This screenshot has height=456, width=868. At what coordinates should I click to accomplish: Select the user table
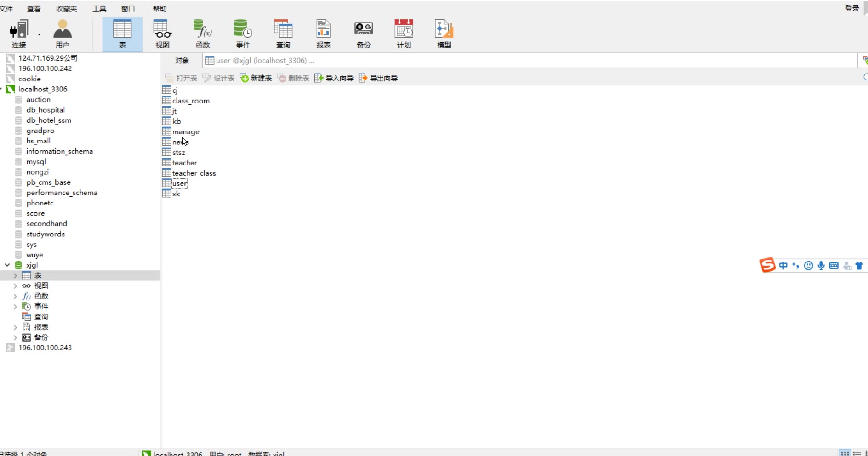pos(175,183)
